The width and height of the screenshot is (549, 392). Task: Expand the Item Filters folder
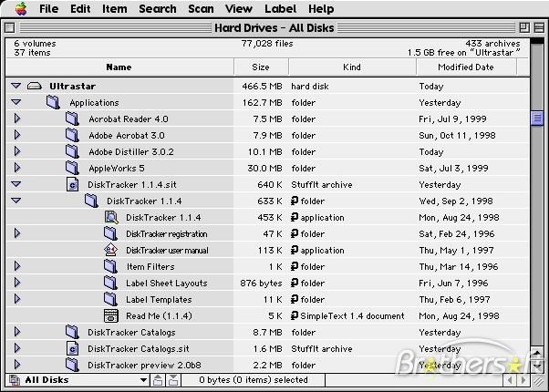pos(16,266)
